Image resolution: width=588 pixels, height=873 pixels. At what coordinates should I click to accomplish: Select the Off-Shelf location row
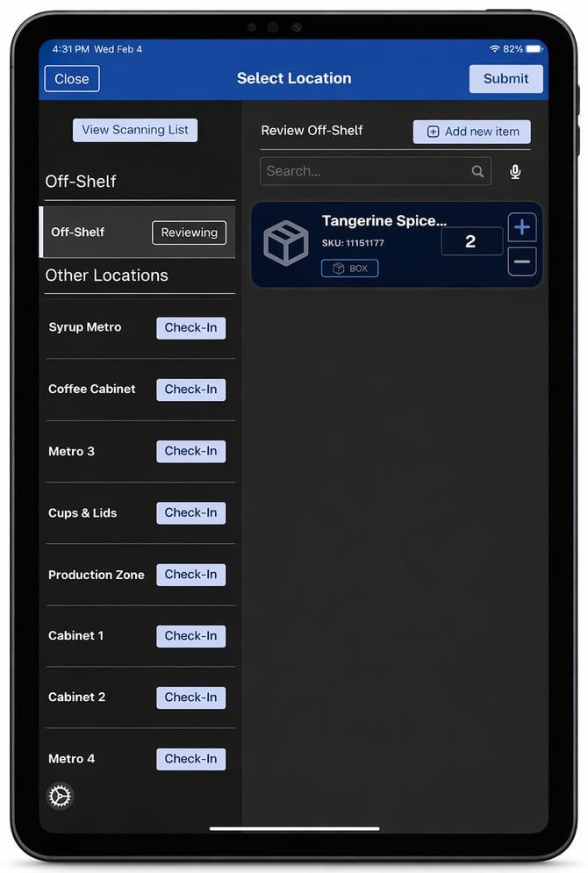tap(138, 233)
